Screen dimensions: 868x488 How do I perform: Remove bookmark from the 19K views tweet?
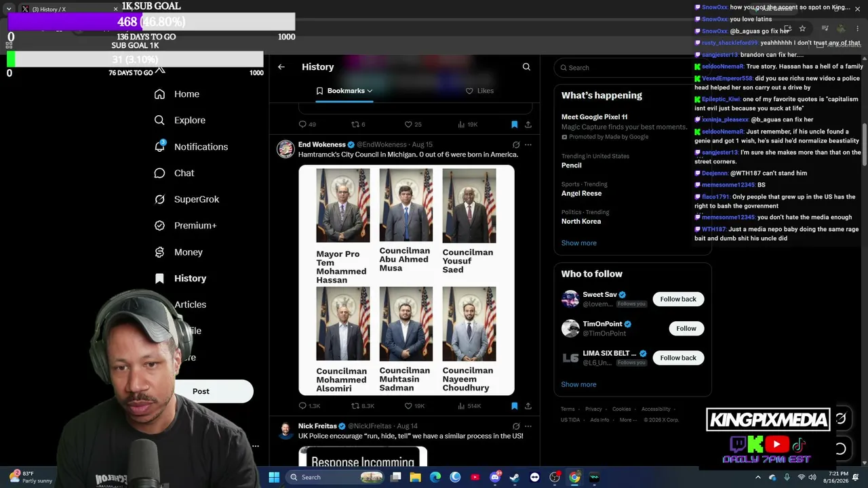click(x=514, y=125)
